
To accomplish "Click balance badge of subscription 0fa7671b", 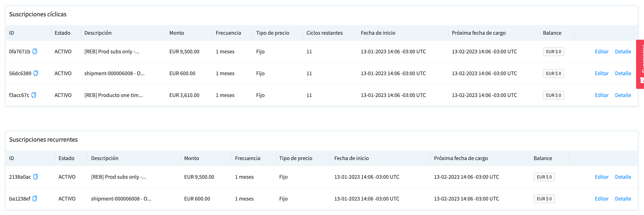I will click(x=553, y=52).
